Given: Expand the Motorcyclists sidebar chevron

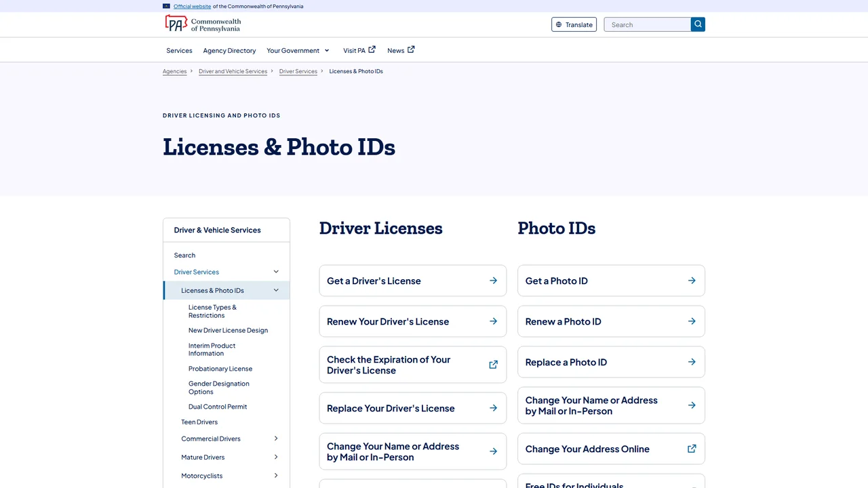Looking at the screenshot, I should pyautogui.click(x=276, y=476).
